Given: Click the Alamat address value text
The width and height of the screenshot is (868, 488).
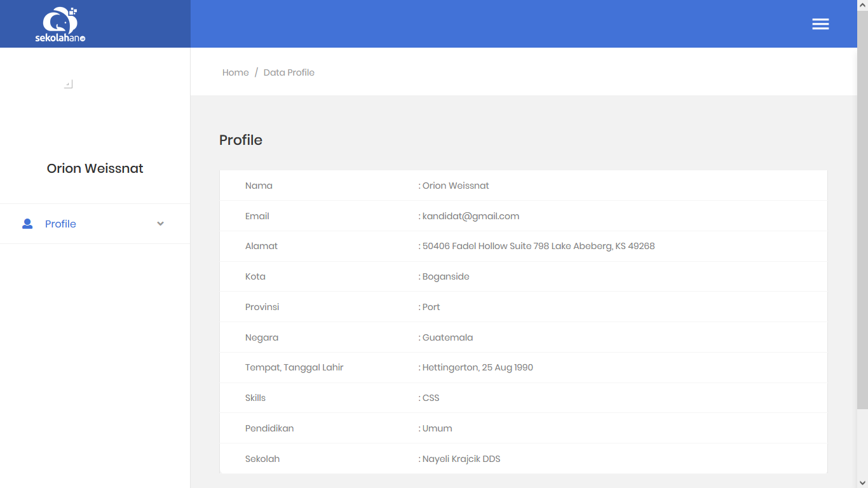Looking at the screenshot, I should [538, 246].
